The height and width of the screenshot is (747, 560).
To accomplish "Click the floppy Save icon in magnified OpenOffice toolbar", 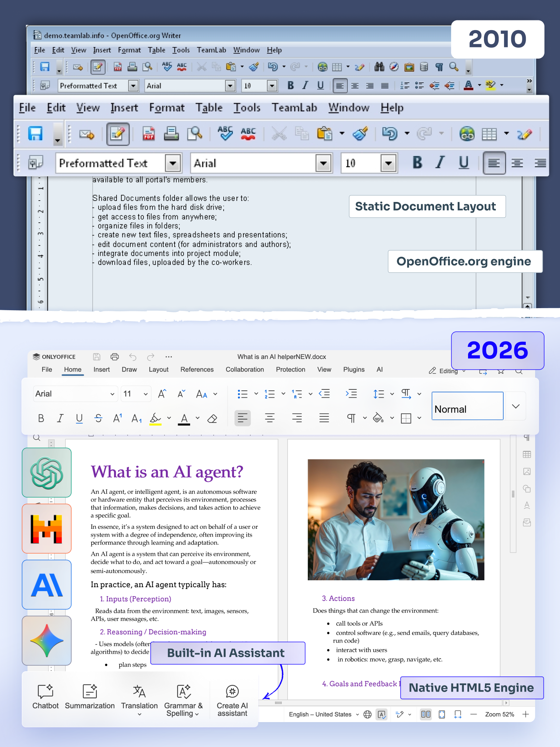I will click(35, 133).
